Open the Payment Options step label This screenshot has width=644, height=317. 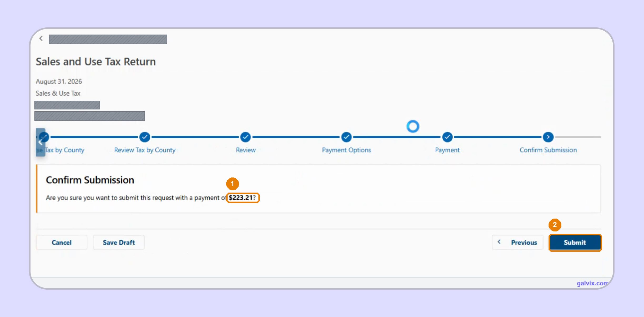346,150
